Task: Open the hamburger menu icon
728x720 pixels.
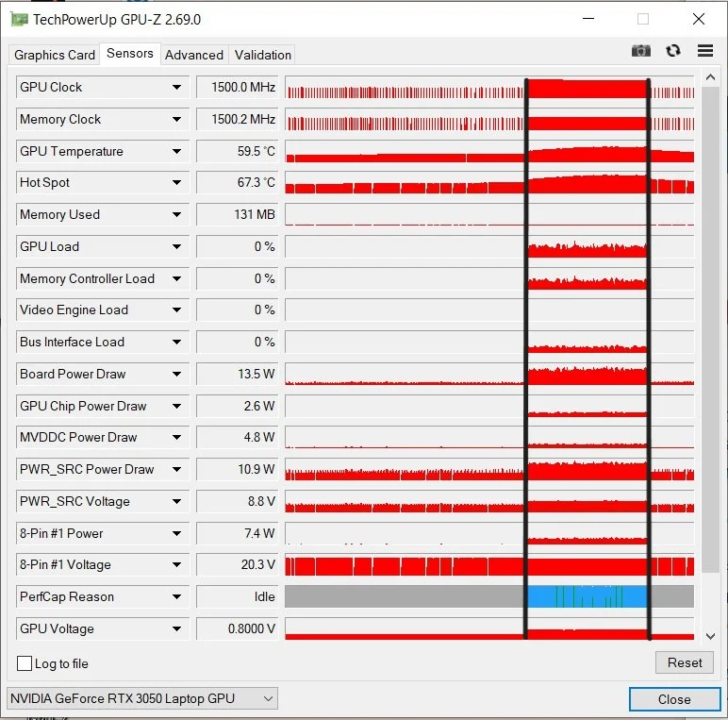Action: tap(705, 51)
